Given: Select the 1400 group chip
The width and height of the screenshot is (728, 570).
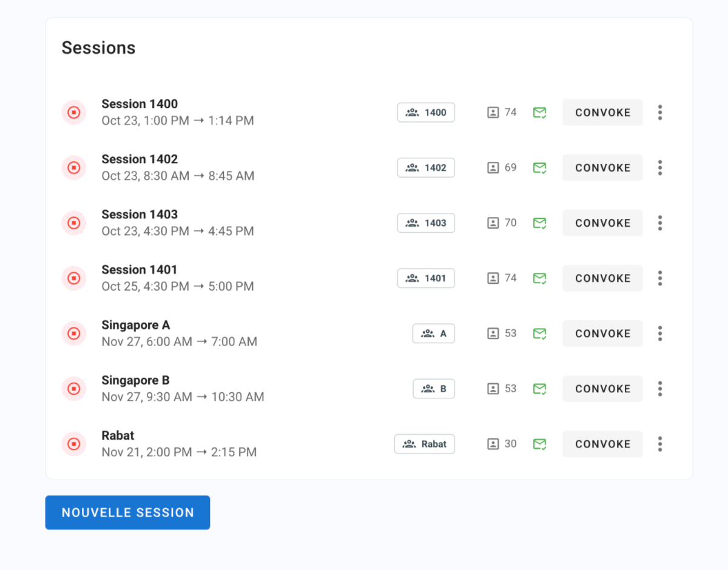Looking at the screenshot, I should point(426,112).
